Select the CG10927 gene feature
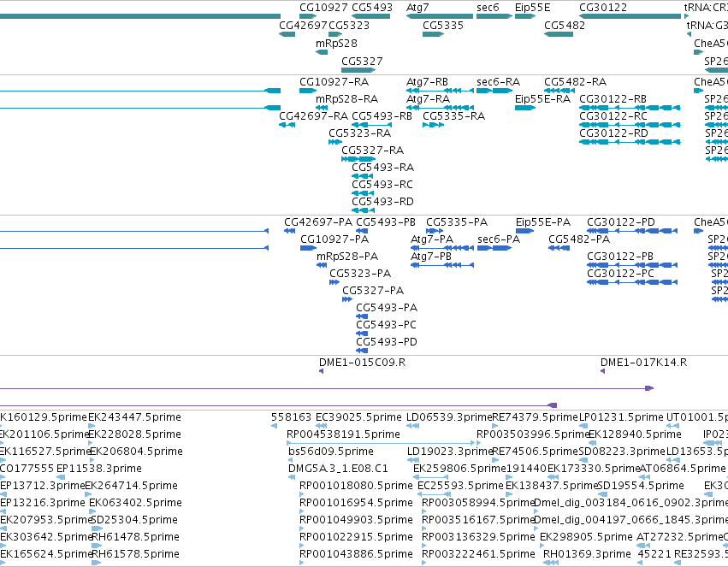This screenshot has height=567, width=728. pos(308,16)
